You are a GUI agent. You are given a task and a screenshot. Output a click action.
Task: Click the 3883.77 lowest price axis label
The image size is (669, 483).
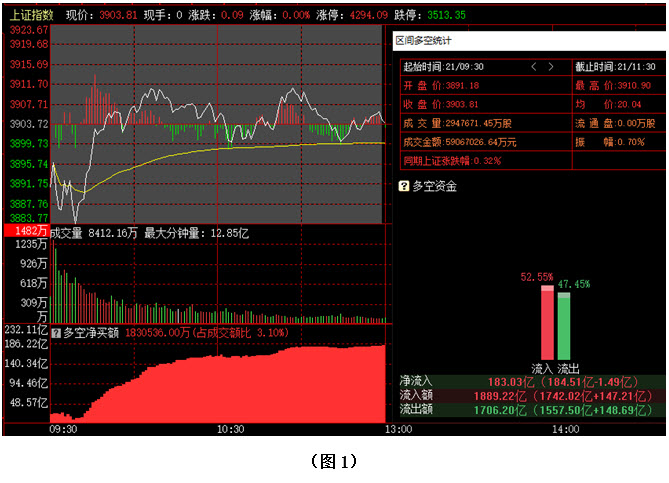pos(29,218)
